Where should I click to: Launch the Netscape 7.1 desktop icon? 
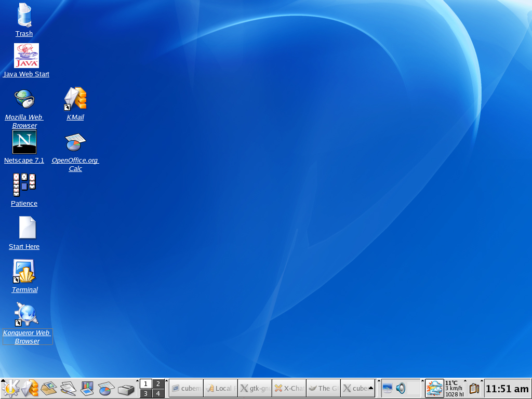pos(24,142)
